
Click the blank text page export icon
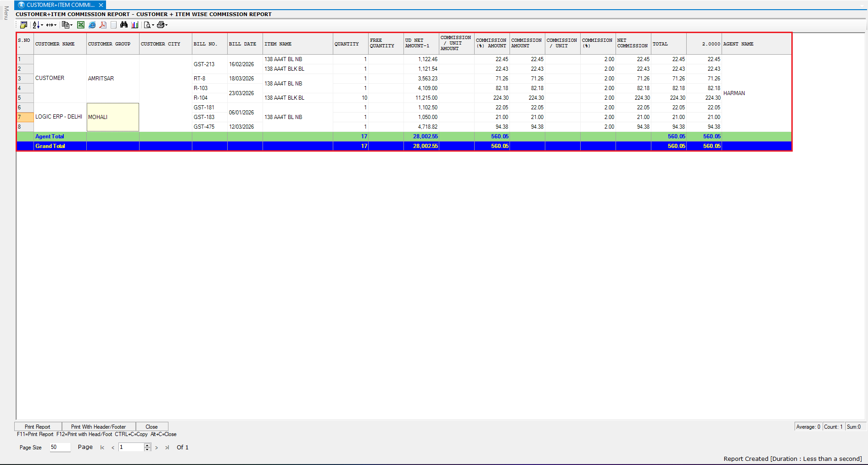[113, 25]
